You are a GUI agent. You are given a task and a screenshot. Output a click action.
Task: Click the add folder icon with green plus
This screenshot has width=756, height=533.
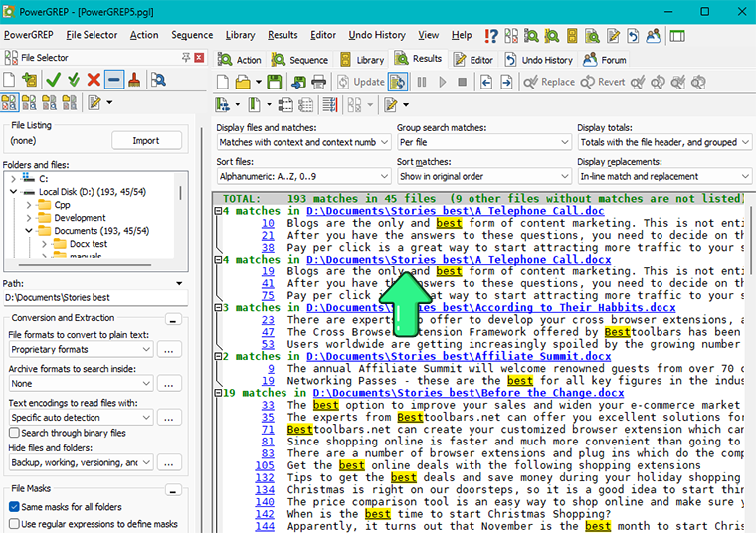29,80
